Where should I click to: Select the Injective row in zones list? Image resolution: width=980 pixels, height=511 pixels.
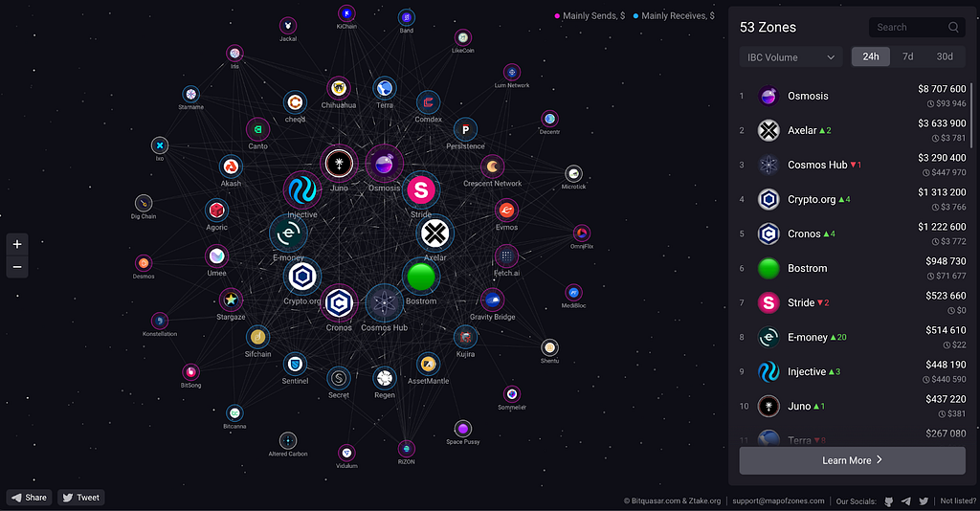pos(852,371)
